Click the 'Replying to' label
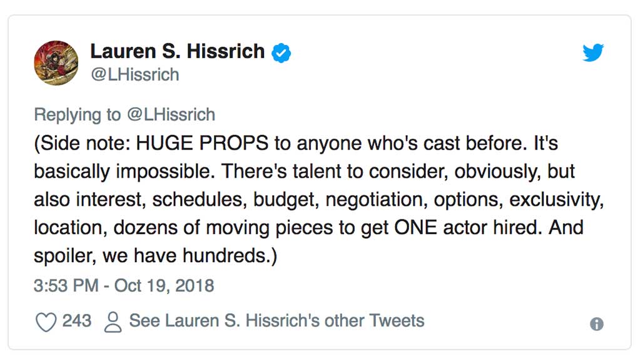This screenshot has height=364, width=643. (x=78, y=114)
